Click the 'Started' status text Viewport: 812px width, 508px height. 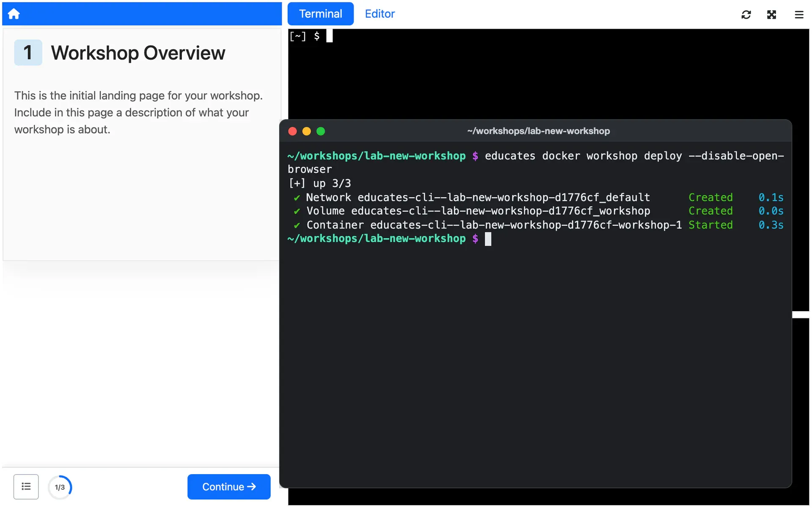[710, 225]
